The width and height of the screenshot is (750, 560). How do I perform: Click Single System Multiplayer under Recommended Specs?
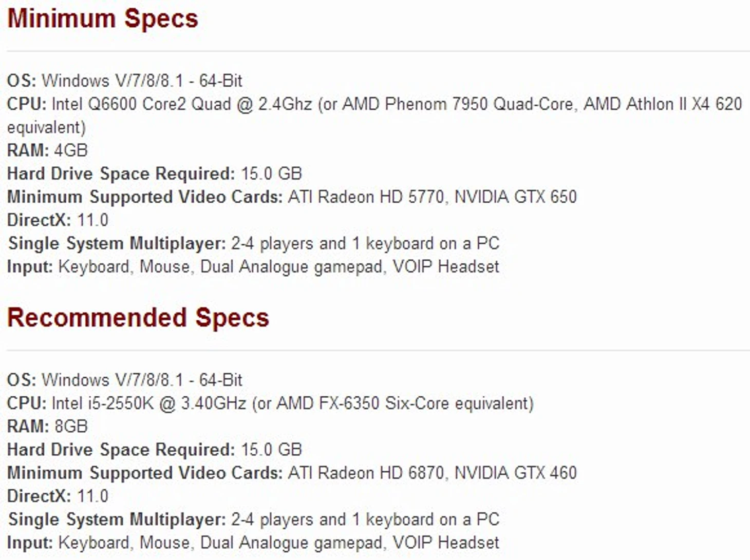[x=117, y=519]
